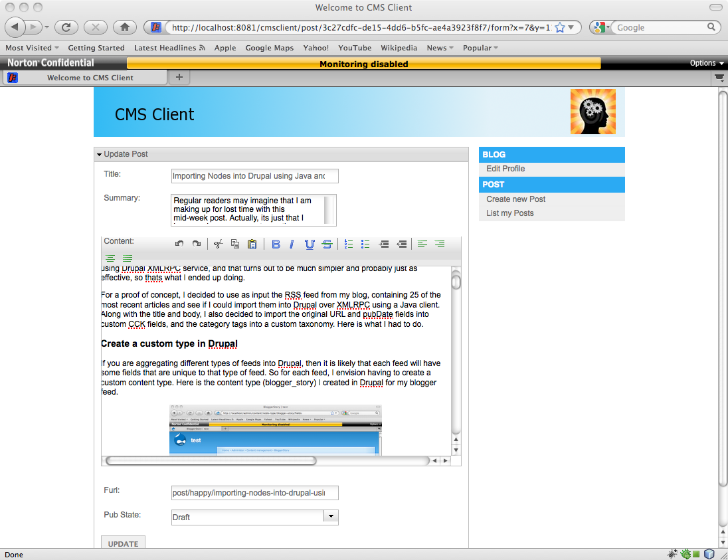The width and height of the screenshot is (728, 560).
Task: Align text right in the editor
Action: coord(440,244)
